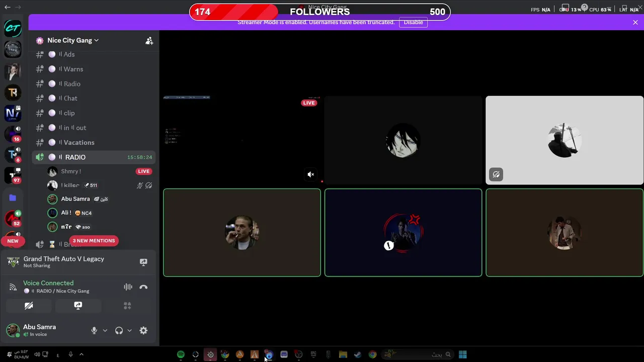The height and width of the screenshot is (362, 644).
Task: Click the browser back arrow
Action: coord(8,7)
